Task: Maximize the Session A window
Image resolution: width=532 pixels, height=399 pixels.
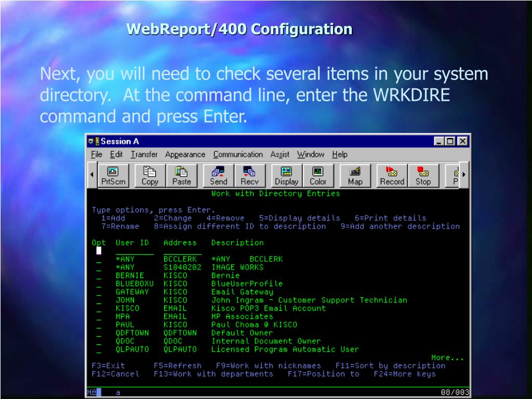Action: pyautogui.click(x=450, y=141)
